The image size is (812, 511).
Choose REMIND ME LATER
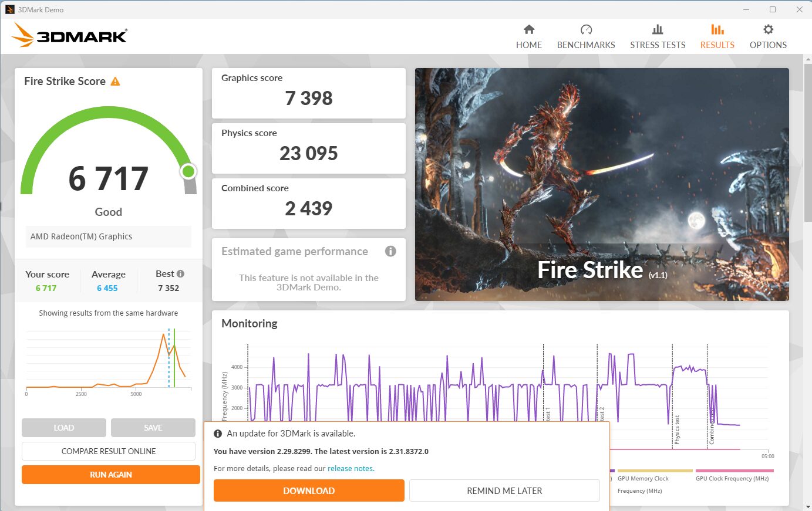point(504,490)
